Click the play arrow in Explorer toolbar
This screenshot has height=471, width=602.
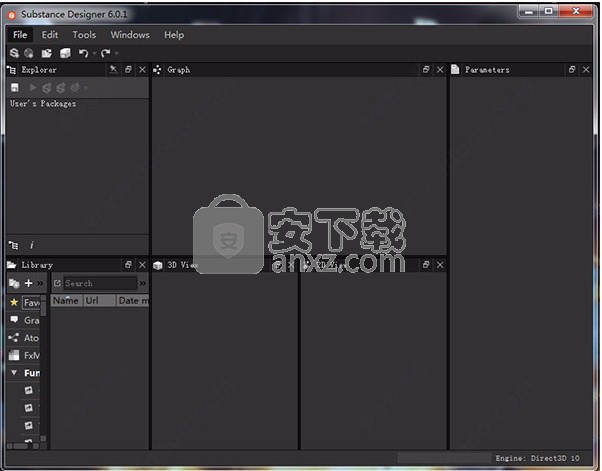[33, 88]
